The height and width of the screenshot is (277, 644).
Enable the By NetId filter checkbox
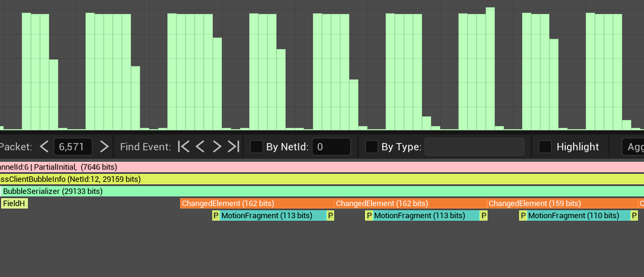tap(257, 147)
